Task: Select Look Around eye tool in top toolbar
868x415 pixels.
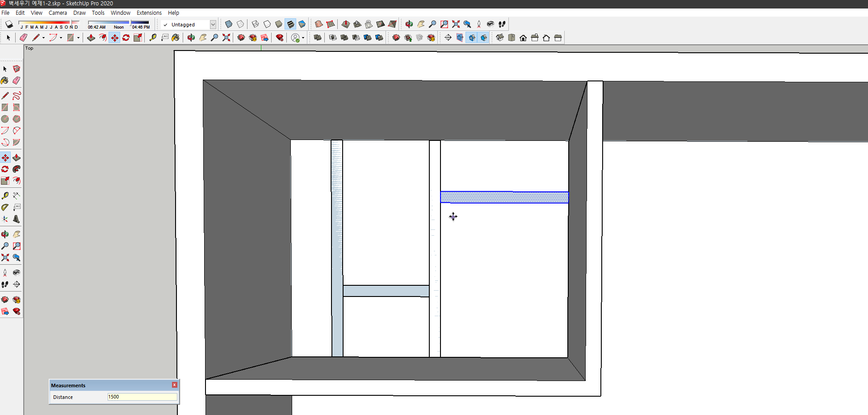Action: pyautogui.click(x=491, y=24)
